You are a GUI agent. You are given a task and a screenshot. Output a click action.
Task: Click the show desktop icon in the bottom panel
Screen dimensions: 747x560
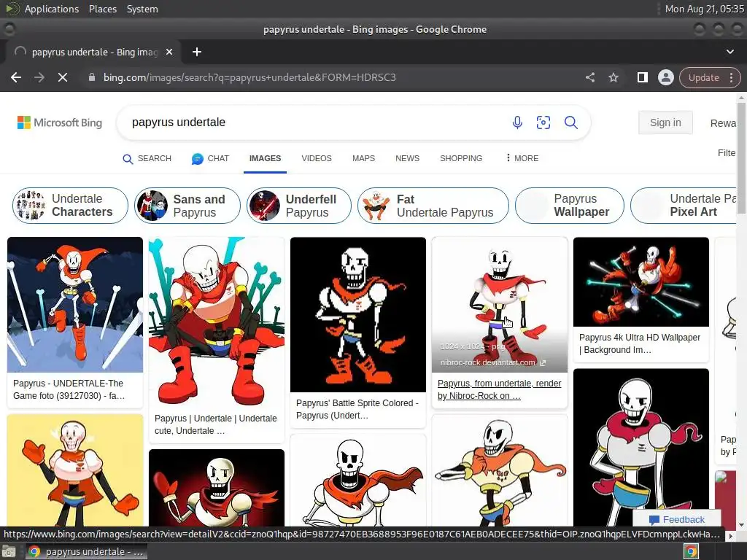click(9, 552)
